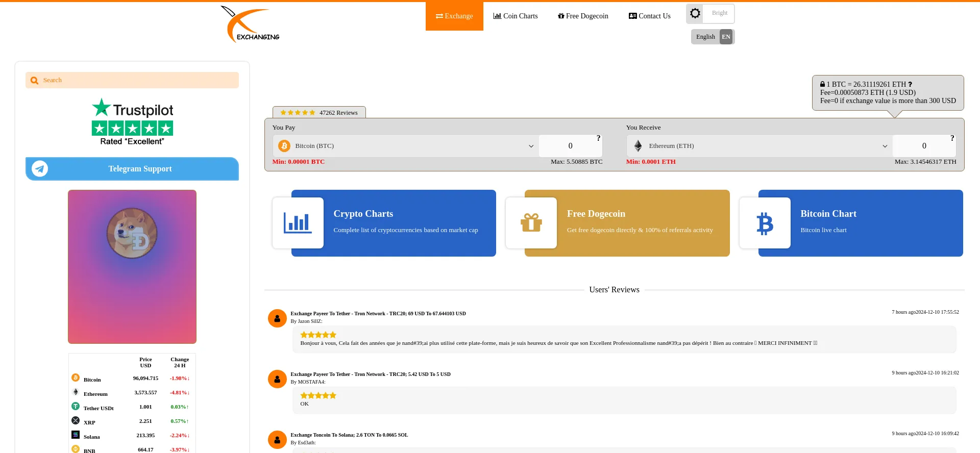Open Payeer To Tether 69 USD review title

click(x=378, y=314)
